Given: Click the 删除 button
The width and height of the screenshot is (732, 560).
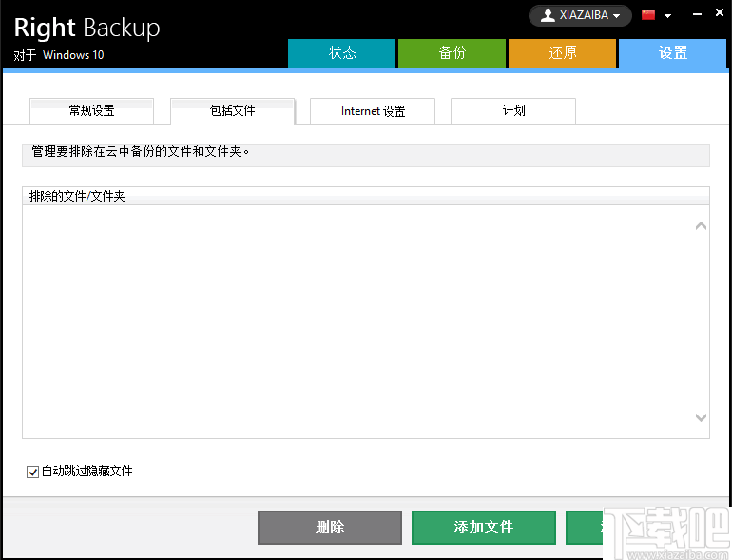Looking at the screenshot, I should [330, 528].
